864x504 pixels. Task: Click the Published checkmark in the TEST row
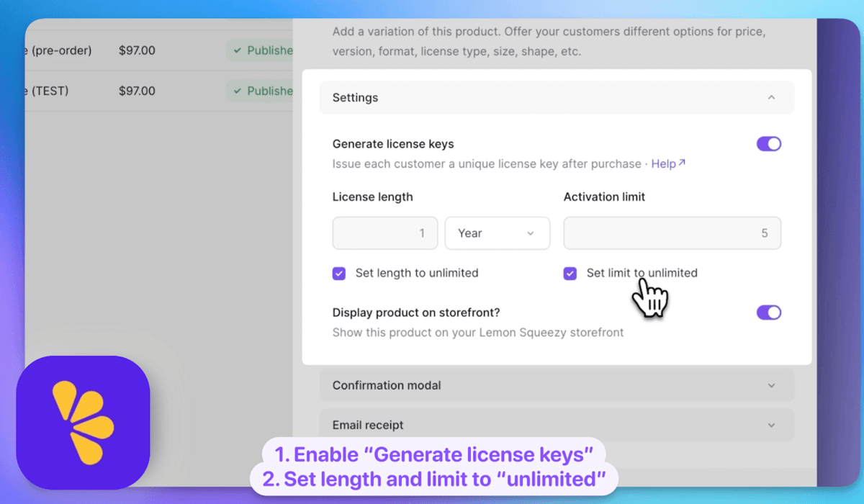(238, 91)
